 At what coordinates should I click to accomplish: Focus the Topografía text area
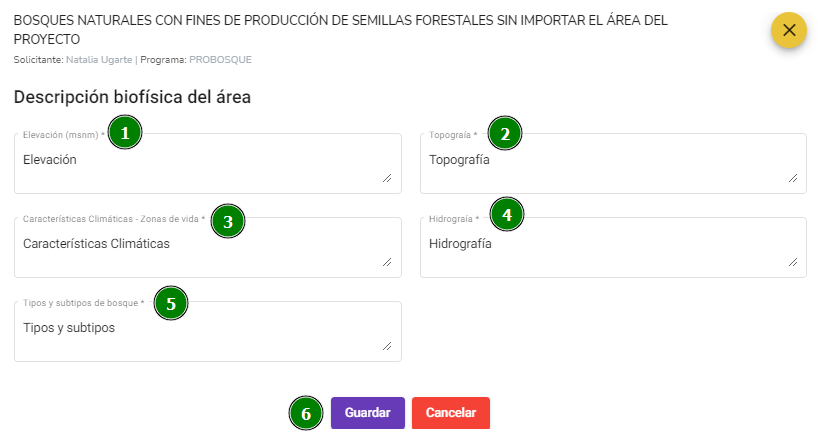[x=614, y=164]
